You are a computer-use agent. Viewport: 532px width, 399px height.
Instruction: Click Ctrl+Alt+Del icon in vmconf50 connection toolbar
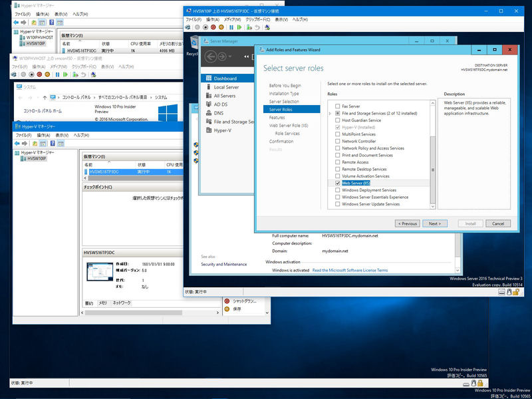(14, 74)
